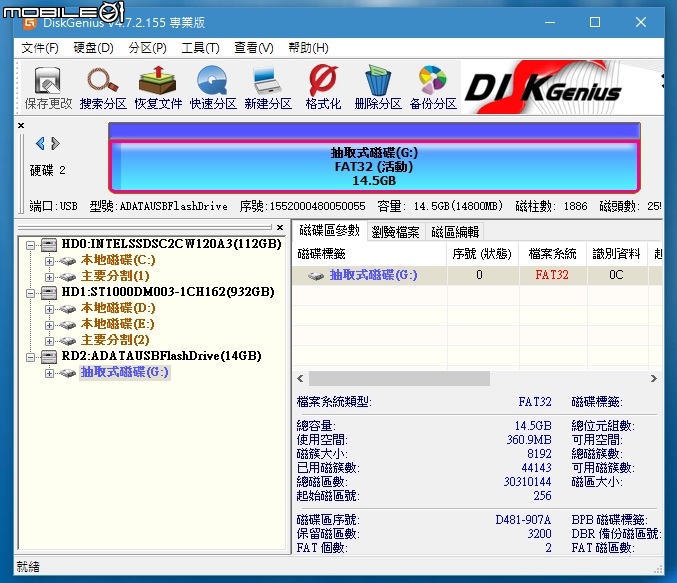Open 快速分区 (Quick Partition) tool
Screen dimensions: 677x583
pos(213,88)
